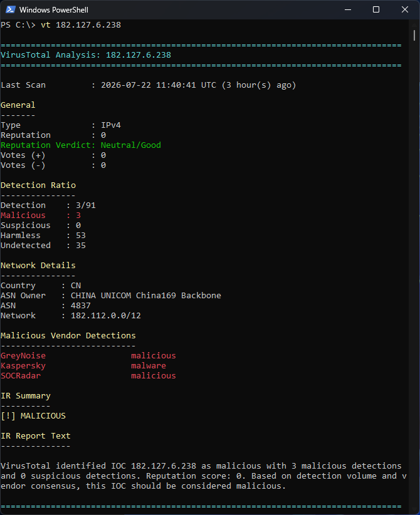Screen dimensions: 420x515
Task: Click the PowerShell icon in title bar
Action: pos(10,9)
